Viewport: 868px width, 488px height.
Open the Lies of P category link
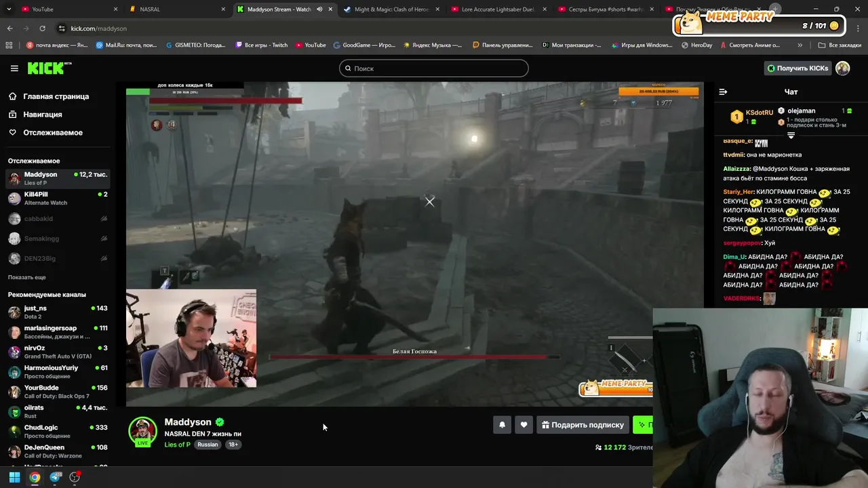pyautogui.click(x=177, y=445)
